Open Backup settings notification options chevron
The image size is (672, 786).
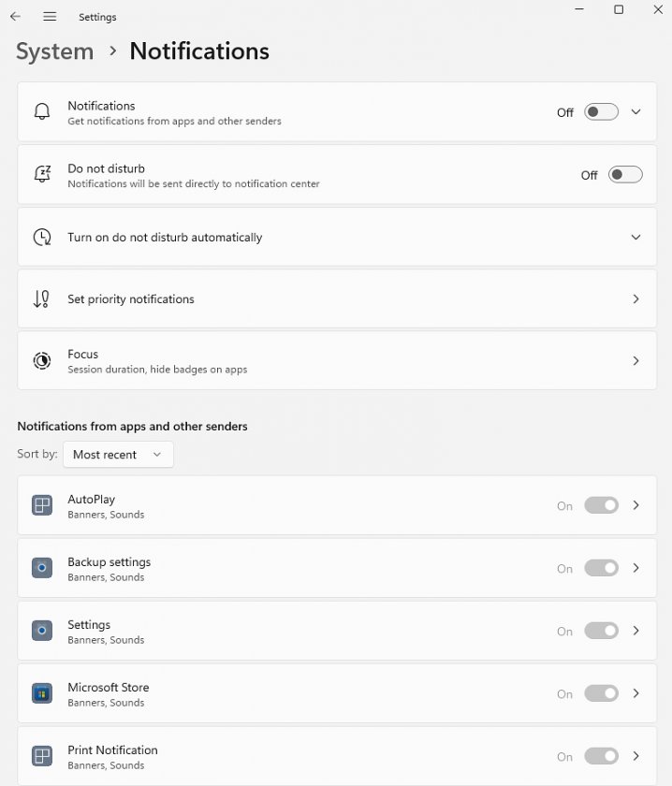635,568
